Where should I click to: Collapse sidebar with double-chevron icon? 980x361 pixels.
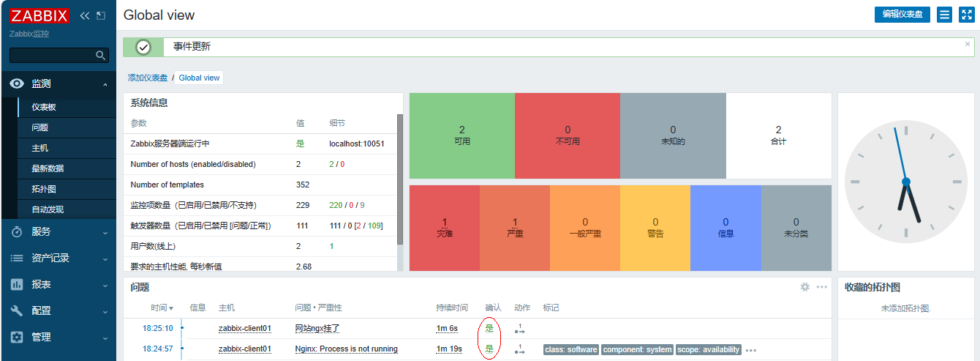pyautogui.click(x=85, y=15)
